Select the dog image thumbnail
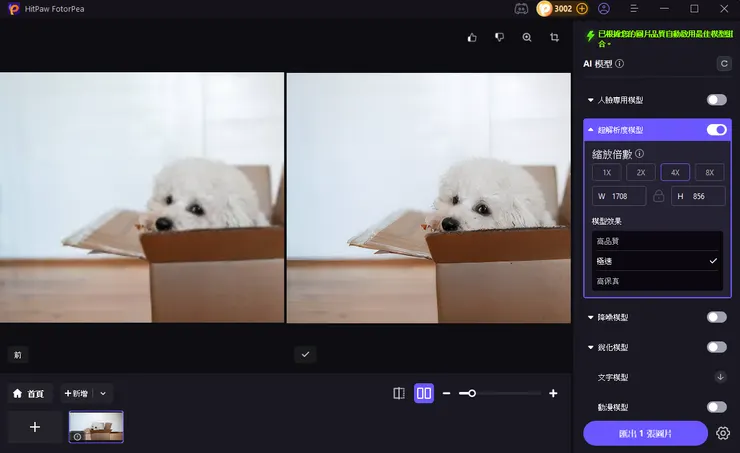The height and width of the screenshot is (453, 740). pos(96,427)
